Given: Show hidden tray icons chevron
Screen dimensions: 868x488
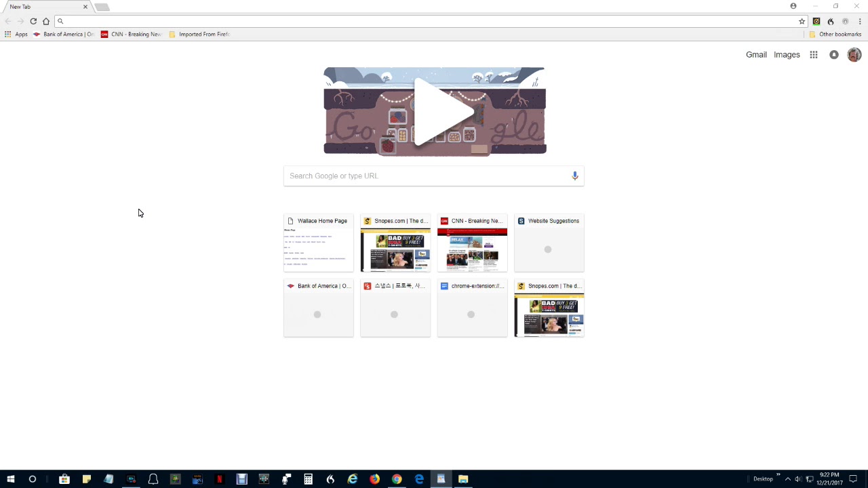Looking at the screenshot, I should tap(788, 479).
